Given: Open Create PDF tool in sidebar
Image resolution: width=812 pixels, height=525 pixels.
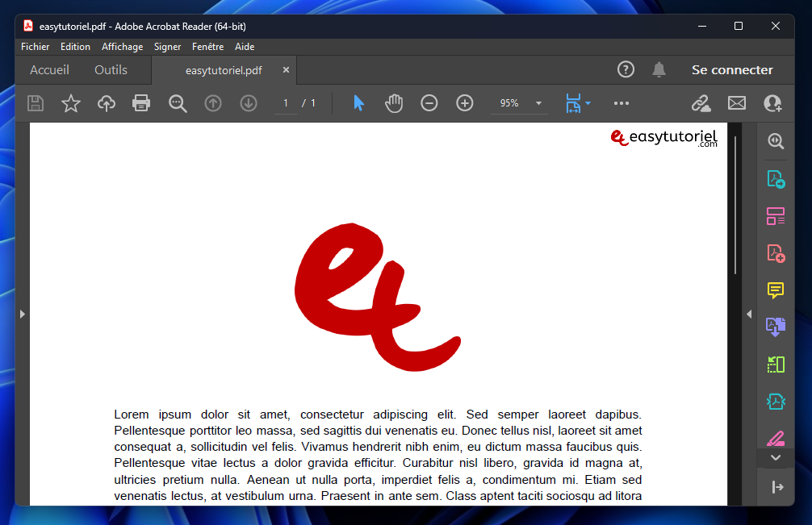Looking at the screenshot, I should (x=775, y=253).
